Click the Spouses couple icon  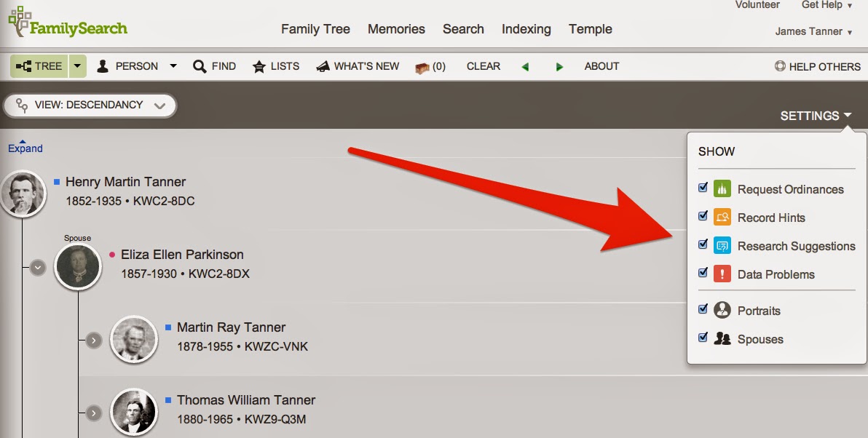722,338
